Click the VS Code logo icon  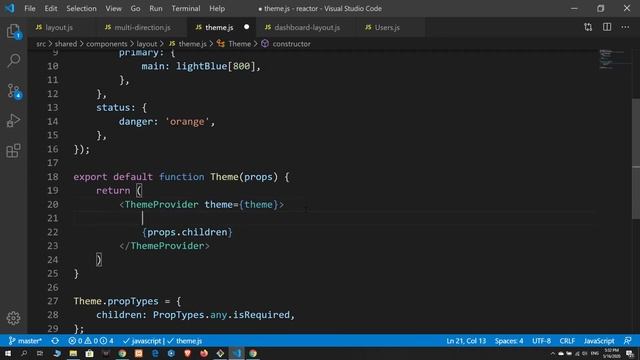click(x=10, y=8)
